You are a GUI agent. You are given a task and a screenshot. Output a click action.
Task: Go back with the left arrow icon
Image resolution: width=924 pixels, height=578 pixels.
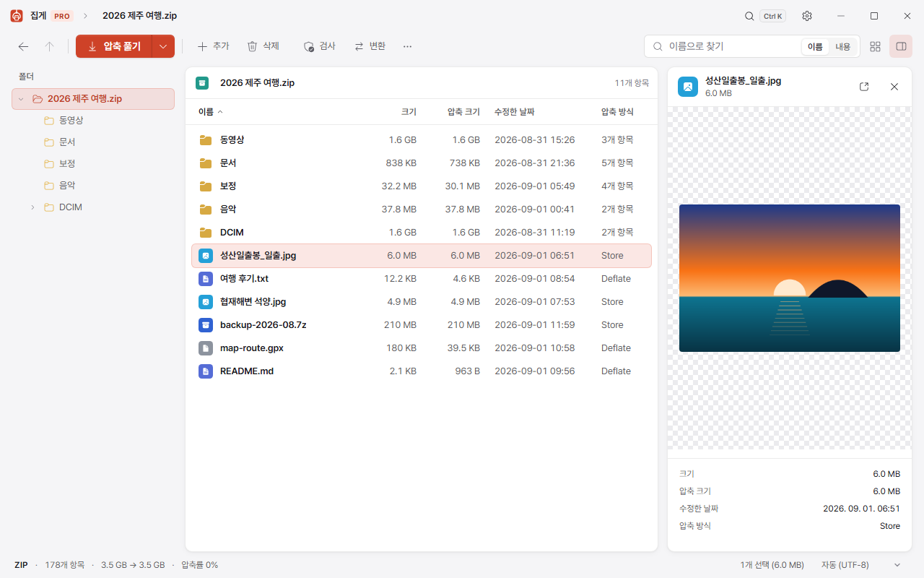[23, 46]
